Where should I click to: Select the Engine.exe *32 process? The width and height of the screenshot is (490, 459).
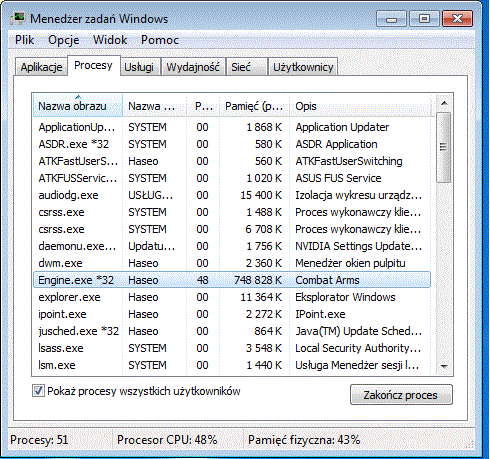232,280
